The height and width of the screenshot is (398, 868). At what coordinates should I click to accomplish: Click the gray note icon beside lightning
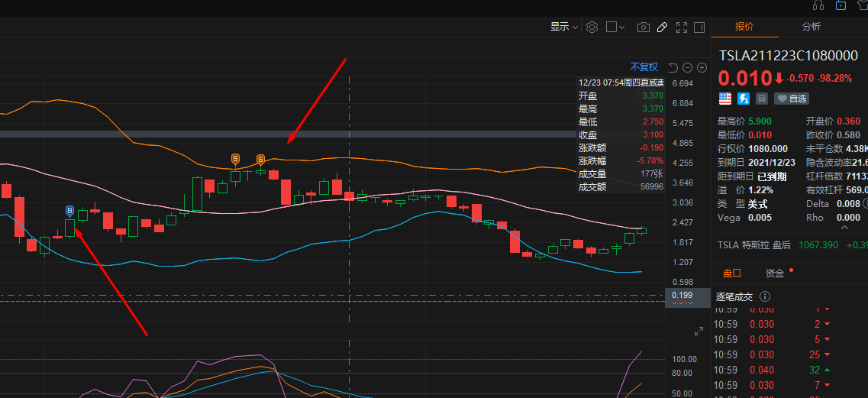coord(762,99)
